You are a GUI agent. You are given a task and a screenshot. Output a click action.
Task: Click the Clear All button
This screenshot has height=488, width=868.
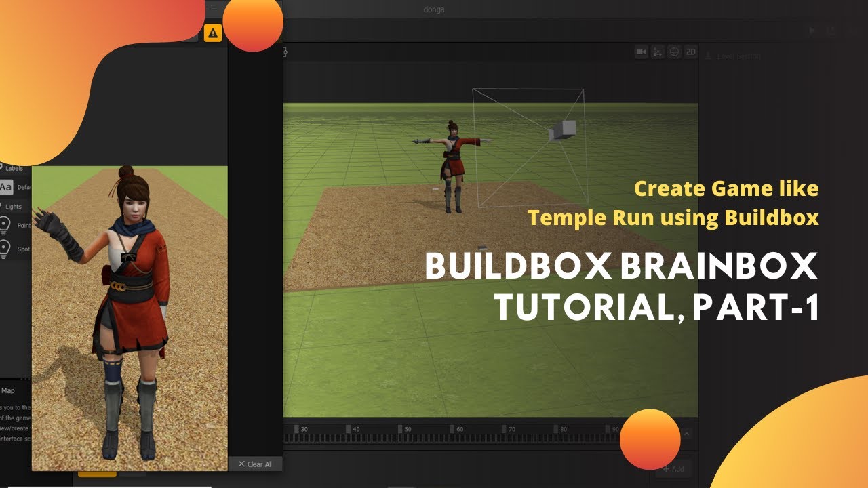pyautogui.click(x=254, y=464)
